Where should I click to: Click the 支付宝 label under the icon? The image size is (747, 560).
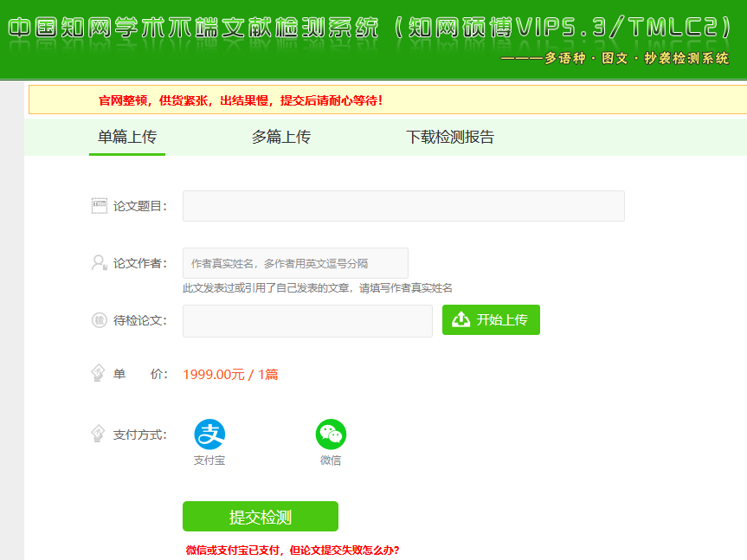click(209, 460)
